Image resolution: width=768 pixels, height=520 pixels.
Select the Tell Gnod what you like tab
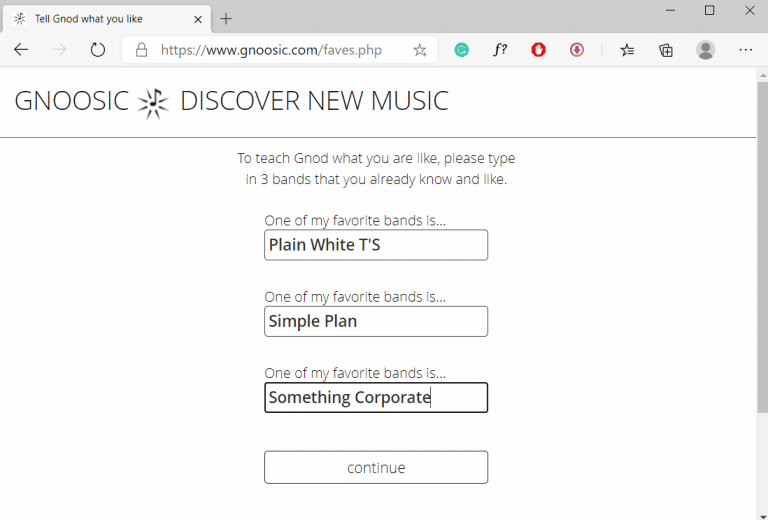tap(106, 19)
